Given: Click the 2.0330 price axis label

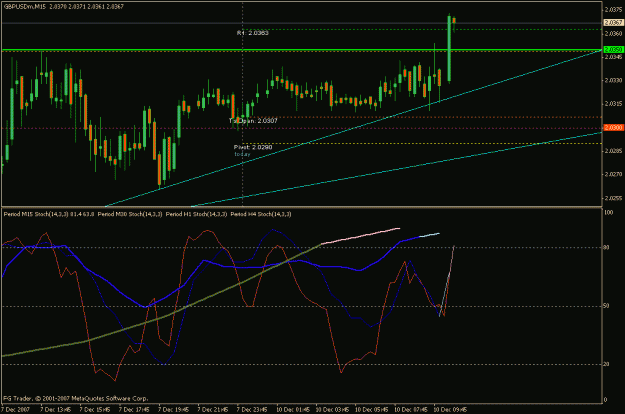Looking at the screenshot, I should tap(613, 80).
